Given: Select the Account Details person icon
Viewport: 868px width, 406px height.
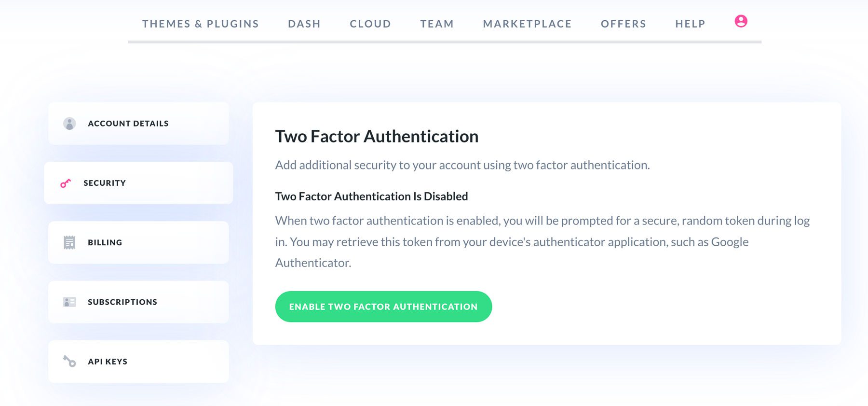Looking at the screenshot, I should coord(69,123).
